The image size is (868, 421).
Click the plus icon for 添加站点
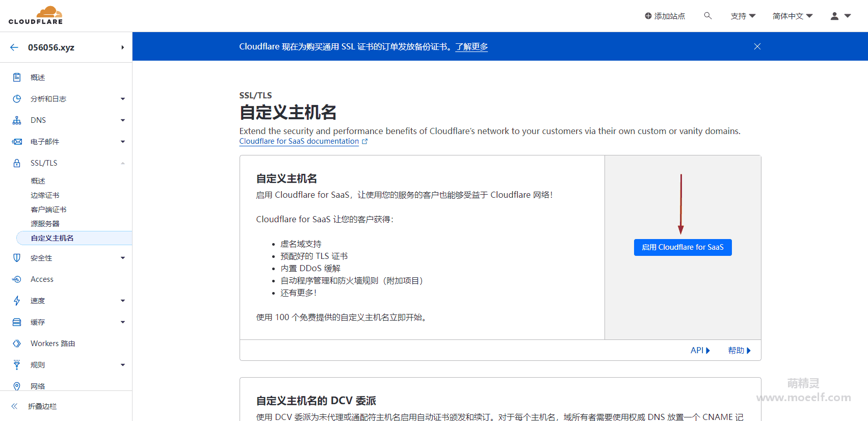648,16
